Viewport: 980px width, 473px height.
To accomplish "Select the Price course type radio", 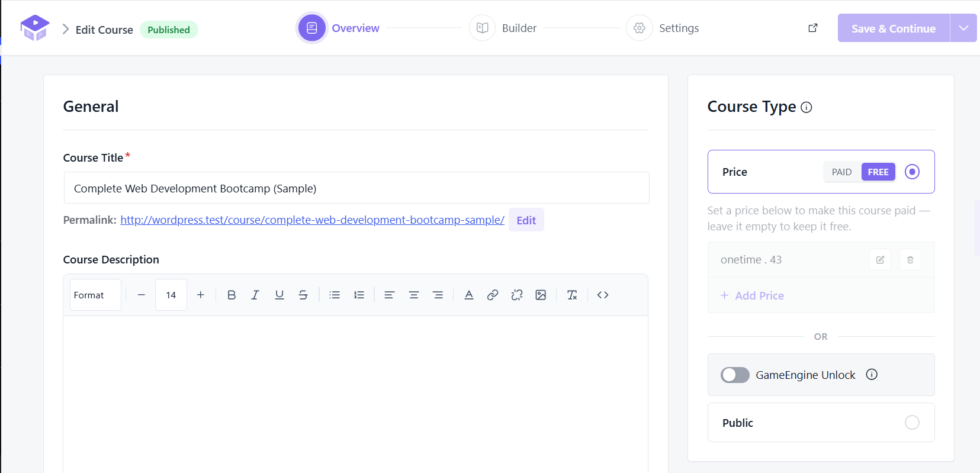I will pyautogui.click(x=912, y=172).
